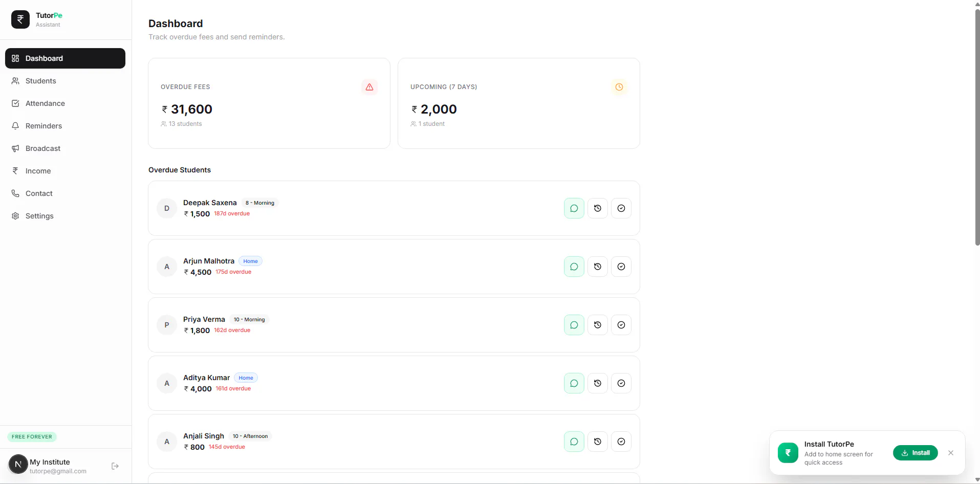Open the Contact page
The height and width of the screenshot is (484, 980).
[x=65, y=193]
